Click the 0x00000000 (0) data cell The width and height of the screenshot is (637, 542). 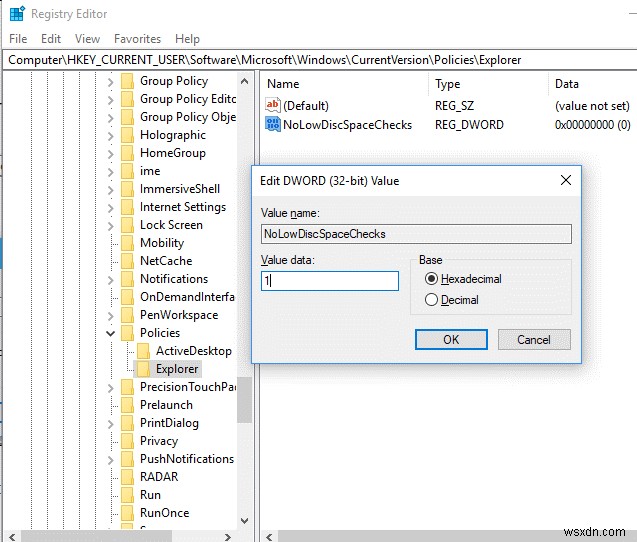592,124
